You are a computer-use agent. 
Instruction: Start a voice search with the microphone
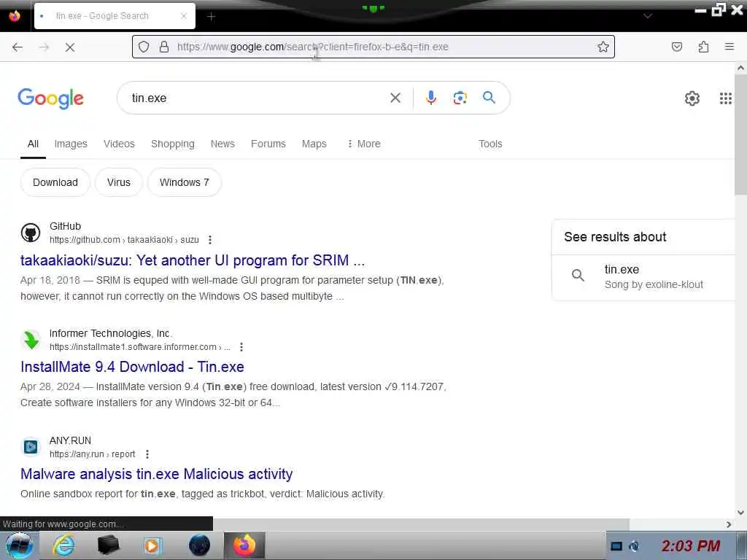430,98
